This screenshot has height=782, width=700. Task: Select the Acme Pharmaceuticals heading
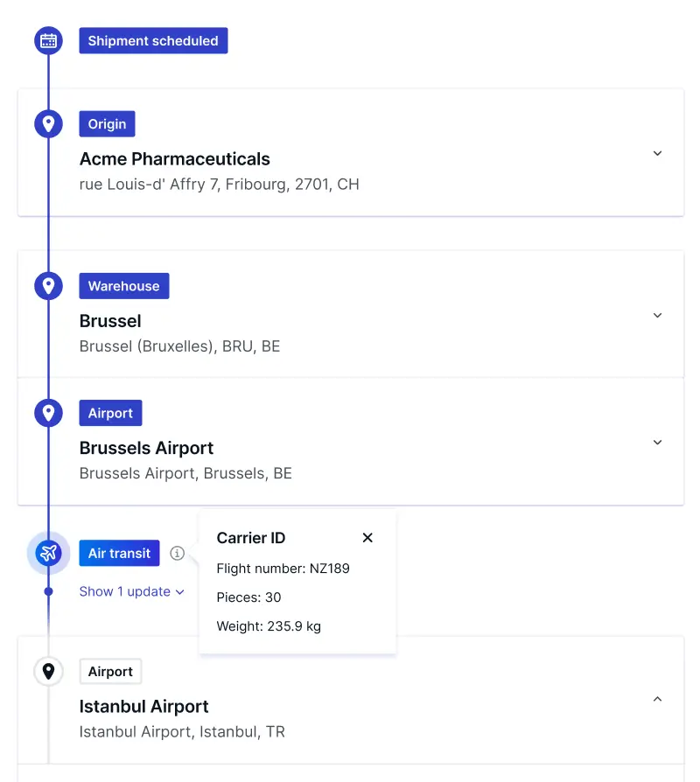pos(175,159)
